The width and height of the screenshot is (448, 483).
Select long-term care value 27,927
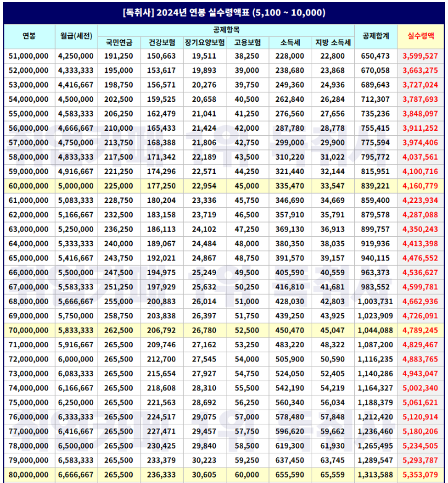point(204,374)
